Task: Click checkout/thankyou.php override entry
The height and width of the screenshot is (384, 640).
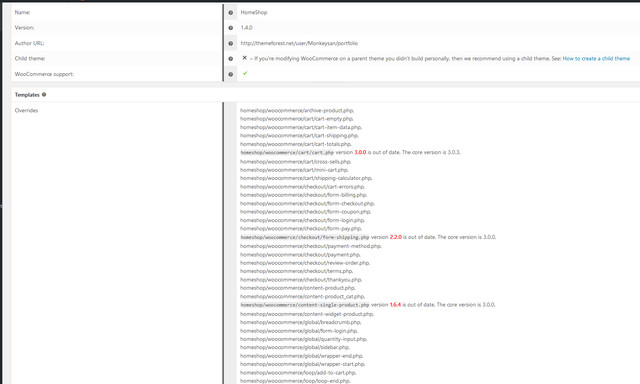Action: (301, 280)
